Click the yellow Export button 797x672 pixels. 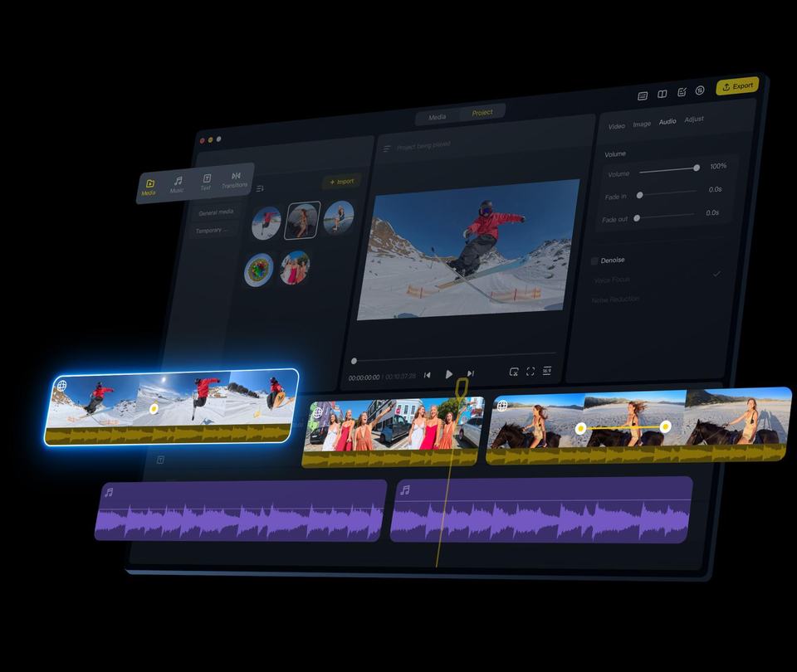737,85
